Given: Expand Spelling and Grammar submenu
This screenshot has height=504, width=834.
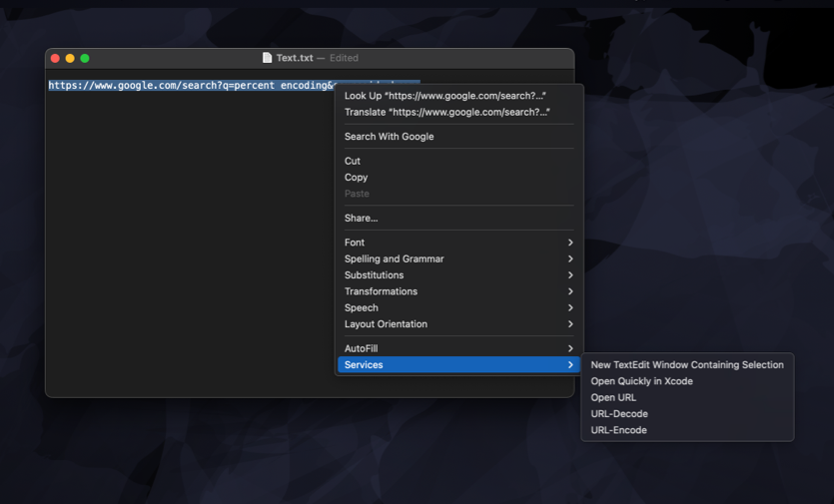Looking at the screenshot, I should pyautogui.click(x=458, y=258).
